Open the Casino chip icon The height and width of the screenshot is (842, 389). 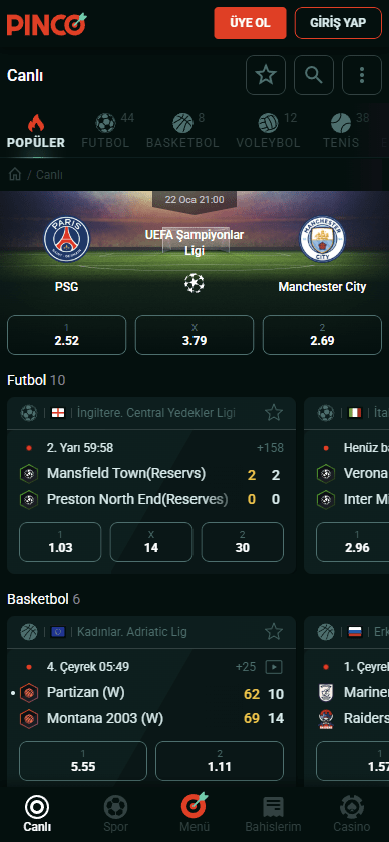[x=352, y=814]
